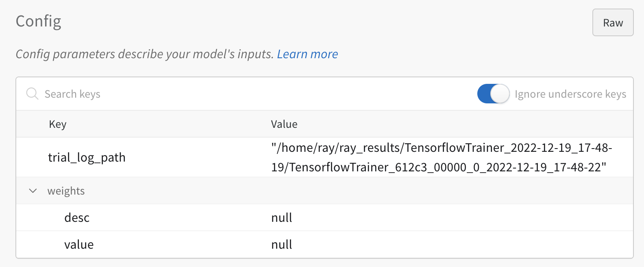Disable the Ignore underscore keys toggle
The width and height of the screenshot is (644, 267).
pos(493,94)
